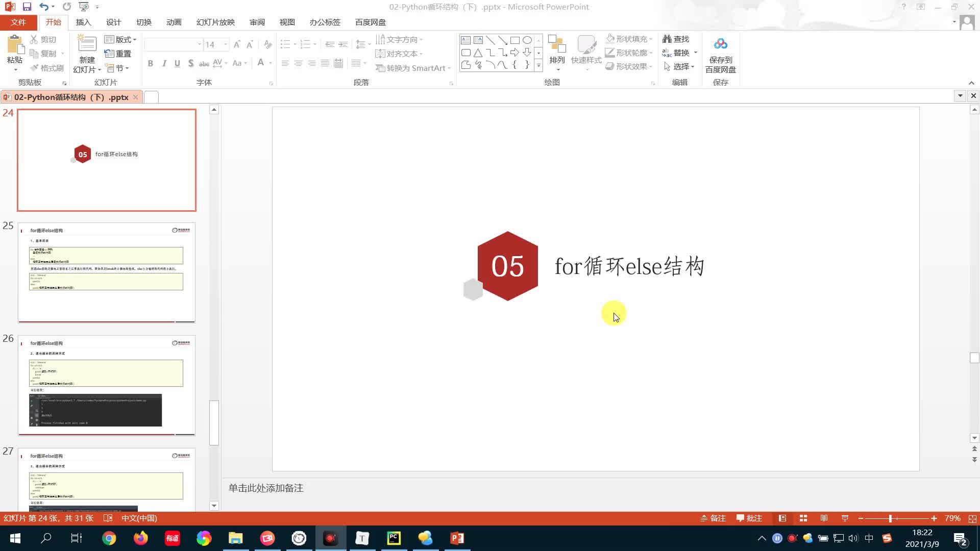
Task: Toggle text Shadow formatting
Action: (190, 63)
